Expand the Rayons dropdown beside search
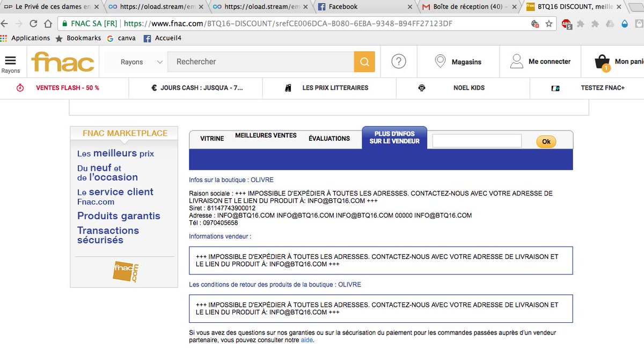Screen dimensions: 644x361 pyautogui.click(x=142, y=62)
